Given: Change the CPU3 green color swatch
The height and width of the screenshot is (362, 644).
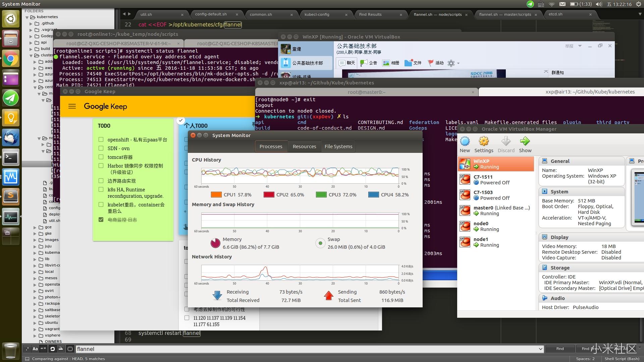Looking at the screenshot, I should point(321,195).
